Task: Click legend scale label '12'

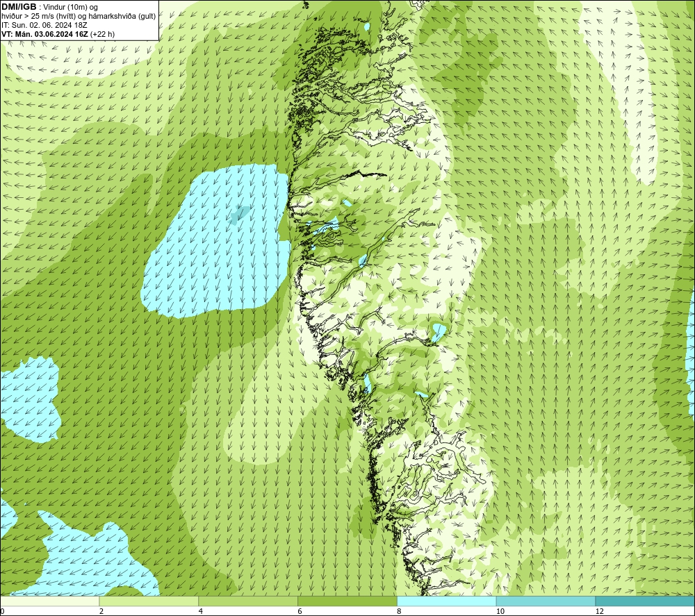Action: (599, 611)
